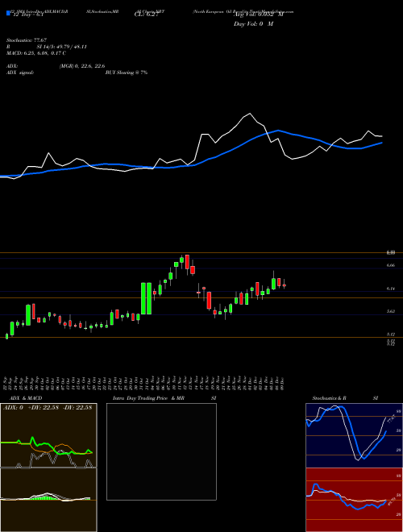The width and height of the screenshot is (403, 532).
Task: Click the MACD histogram panel with green bars
Action: [48, 500]
